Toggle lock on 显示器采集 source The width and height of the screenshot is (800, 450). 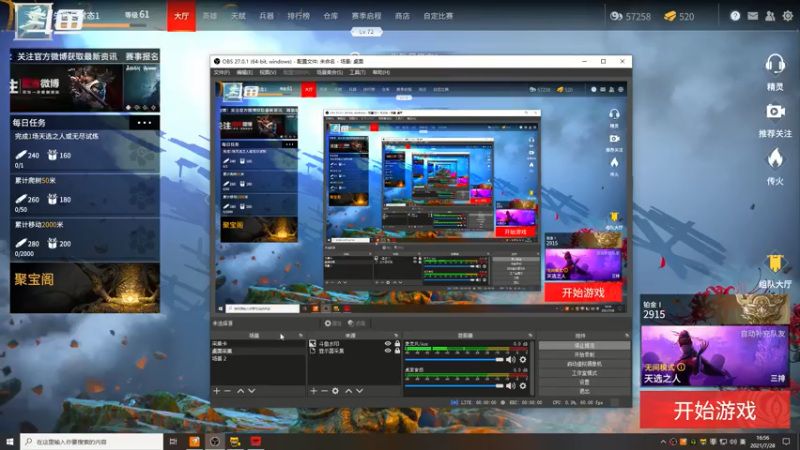click(x=397, y=351)
